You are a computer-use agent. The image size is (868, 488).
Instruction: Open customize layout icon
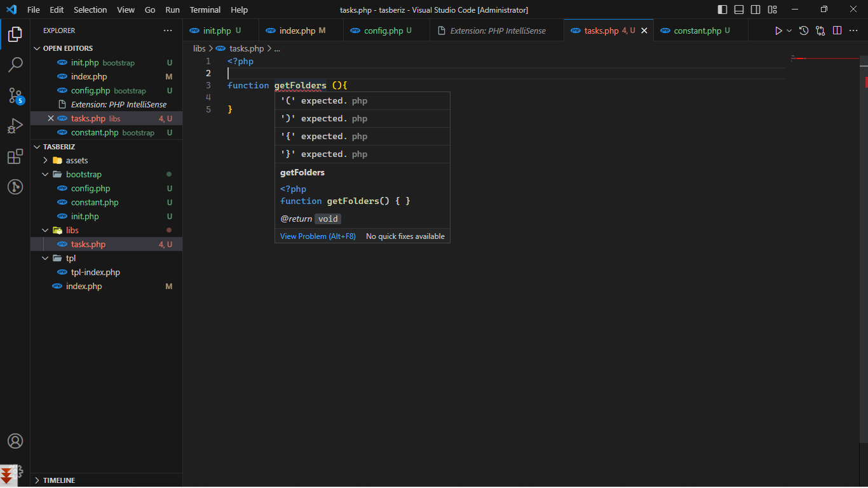pos(772,10)
